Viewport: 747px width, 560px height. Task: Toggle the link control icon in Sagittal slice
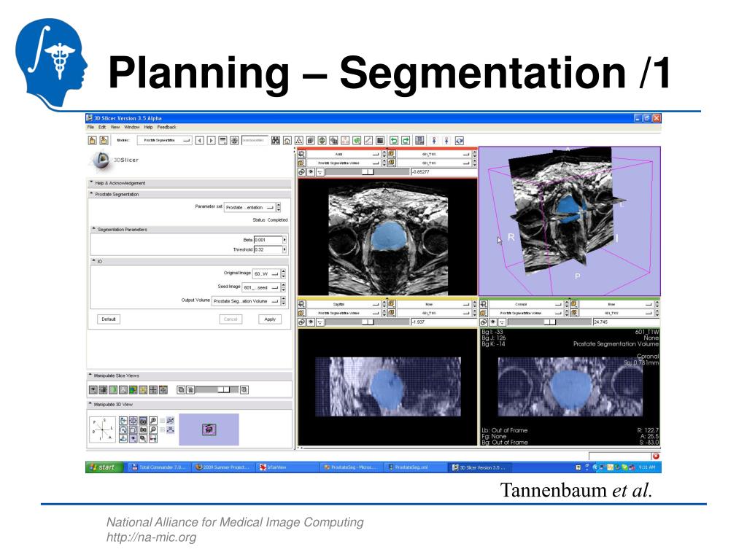coord(301,322)
